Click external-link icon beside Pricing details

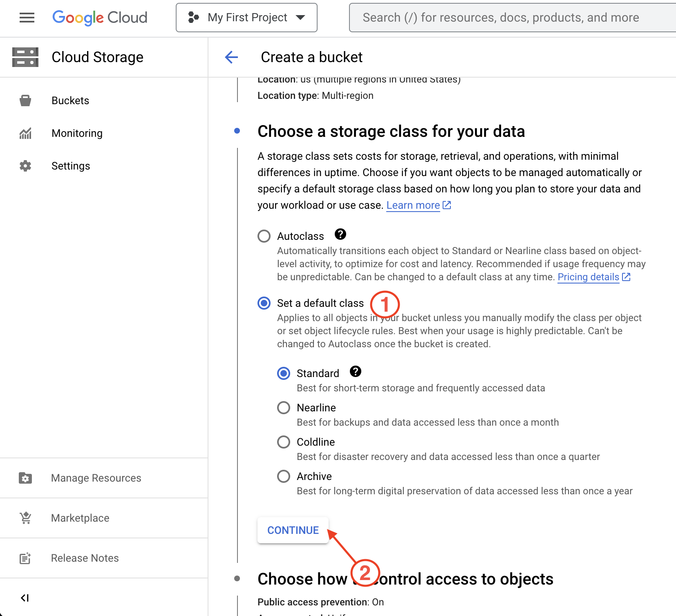626,277
